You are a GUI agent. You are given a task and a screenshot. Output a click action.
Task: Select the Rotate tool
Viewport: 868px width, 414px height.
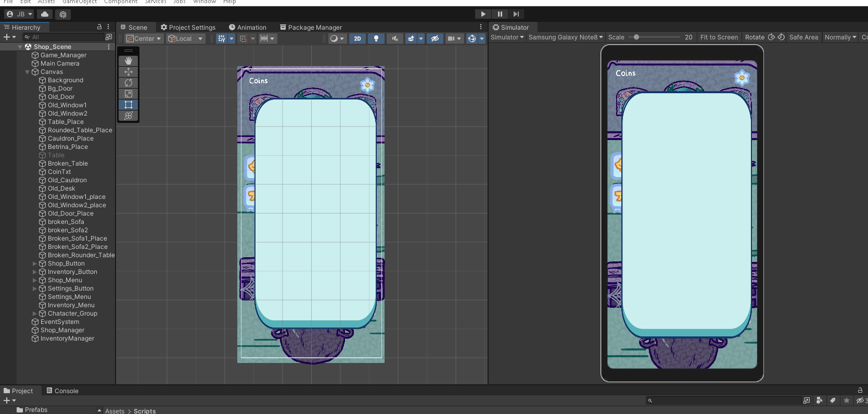[x=129, y=83]
